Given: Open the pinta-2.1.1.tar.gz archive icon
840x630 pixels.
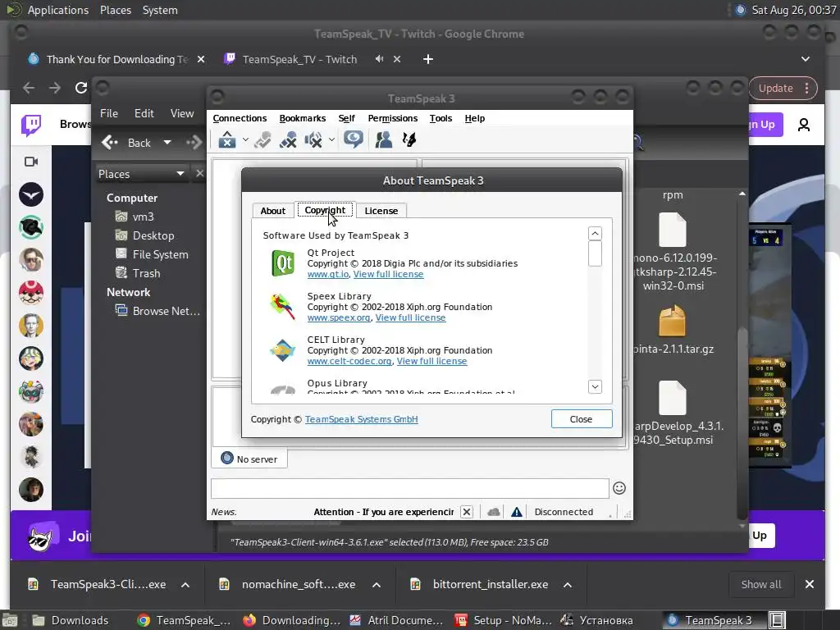Looking at the screenshot, I should coord(673,321).
